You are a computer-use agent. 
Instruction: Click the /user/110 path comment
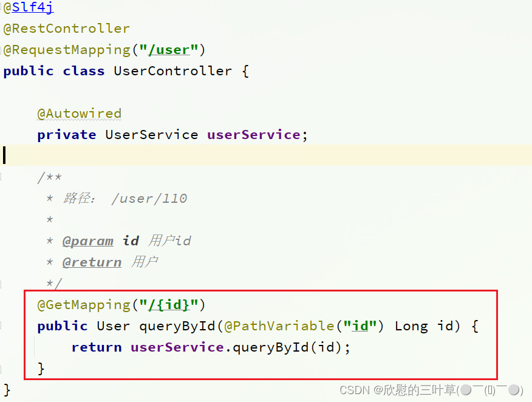coord(149,199)
